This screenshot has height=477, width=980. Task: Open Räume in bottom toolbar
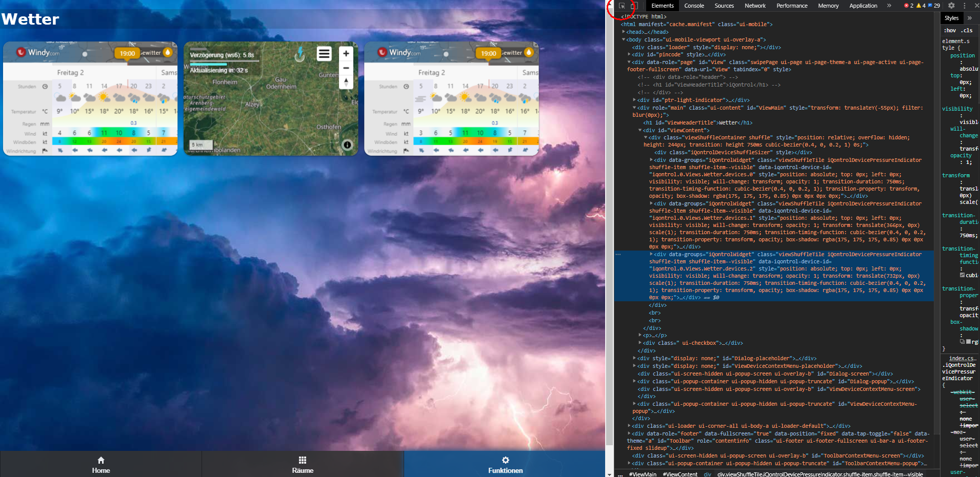303,464
